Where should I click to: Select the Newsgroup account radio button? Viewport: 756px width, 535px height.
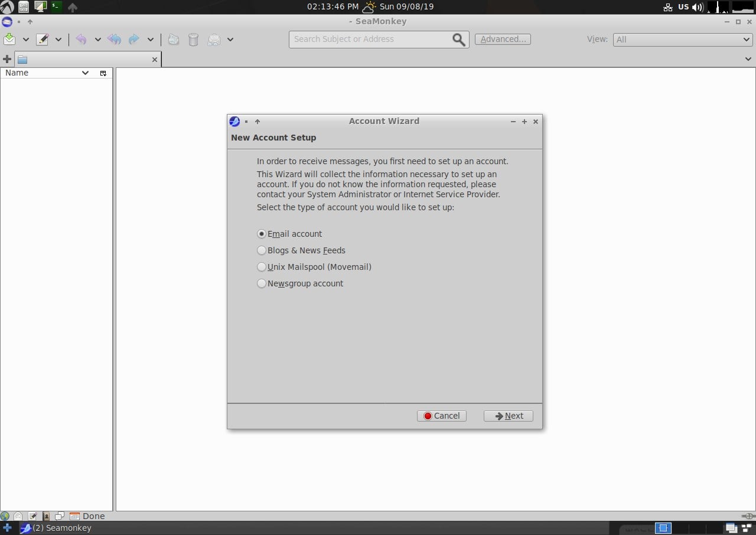262,283
